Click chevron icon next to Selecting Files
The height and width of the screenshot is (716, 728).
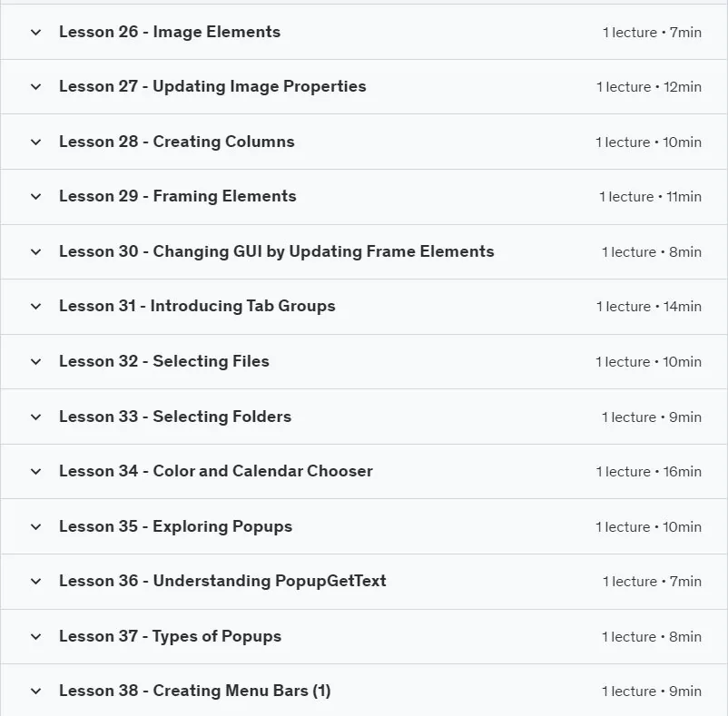pos(35,361)
